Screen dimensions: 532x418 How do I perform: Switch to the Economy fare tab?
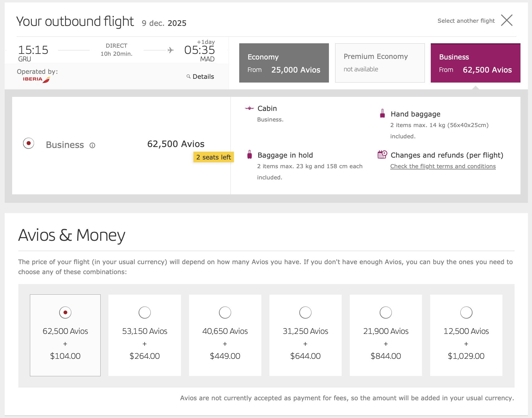284,63
